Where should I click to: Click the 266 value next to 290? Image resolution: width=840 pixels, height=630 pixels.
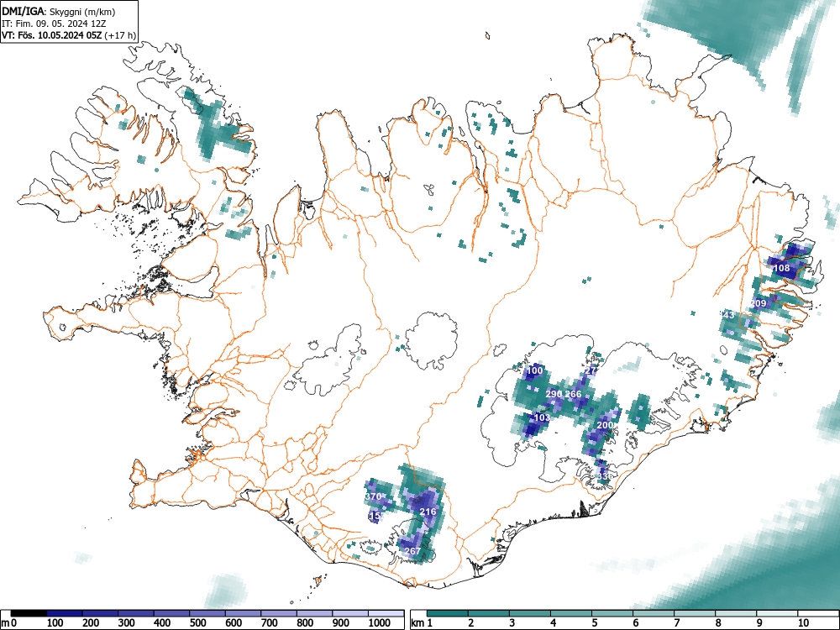(x=573, y=394)
